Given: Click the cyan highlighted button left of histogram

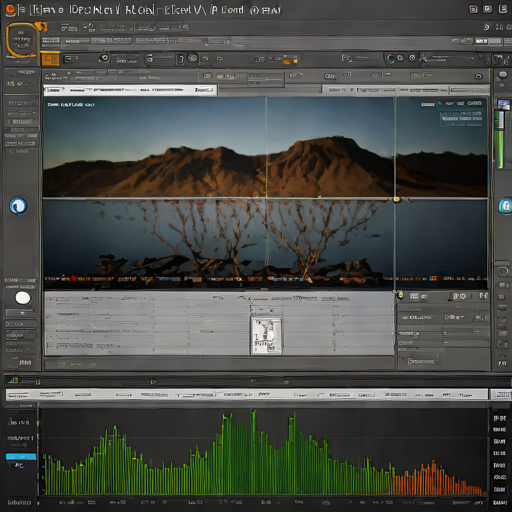Looking at the screenshot, I should point(21,457).
